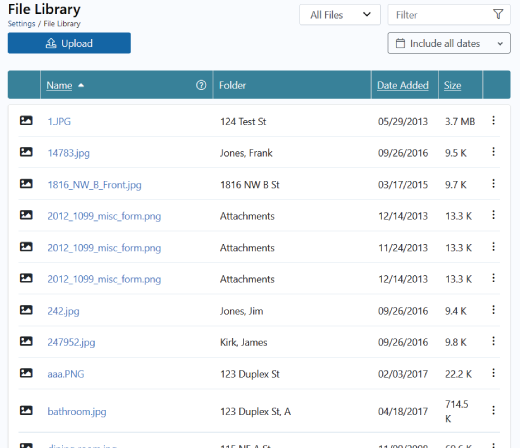Open three-dot menu for 11/24/2013 file
Image resolution: width=520 pixels, height=448 pixels.
click(x=493, y=247)
